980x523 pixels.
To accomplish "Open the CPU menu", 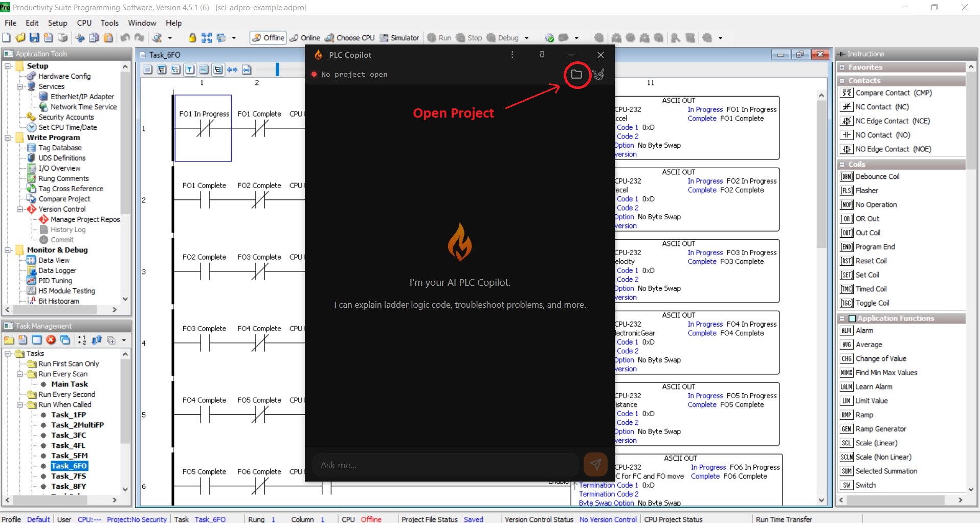I will tap(83, 22).
